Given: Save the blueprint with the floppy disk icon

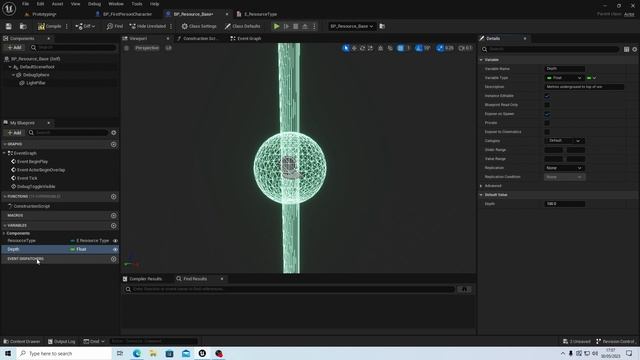Looking at the screenshot, I should tap(9, 26).
